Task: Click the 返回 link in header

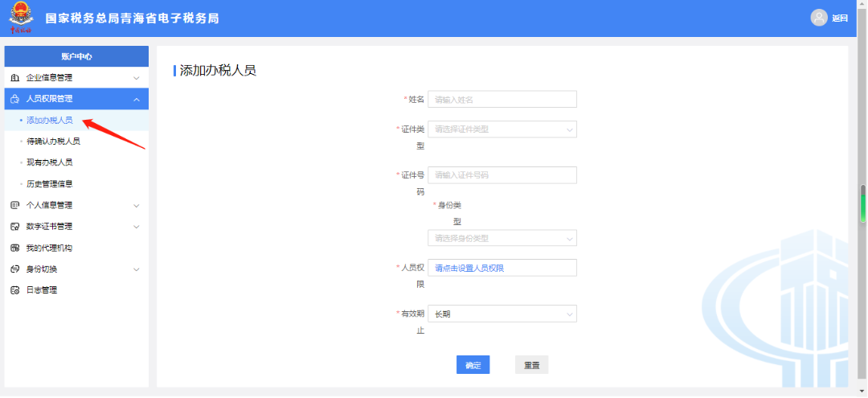Action: 839,18
